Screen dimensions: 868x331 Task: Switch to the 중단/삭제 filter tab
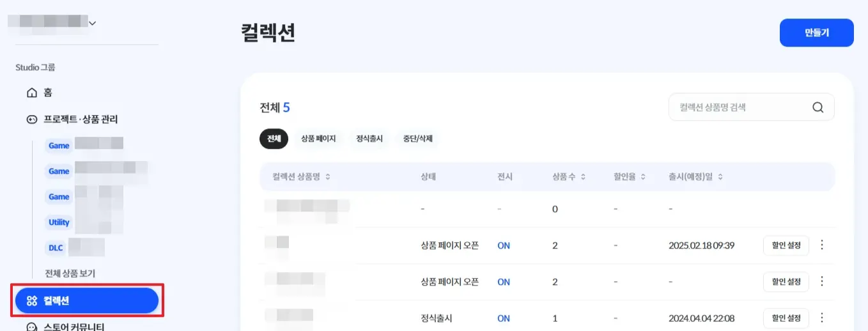418,139
